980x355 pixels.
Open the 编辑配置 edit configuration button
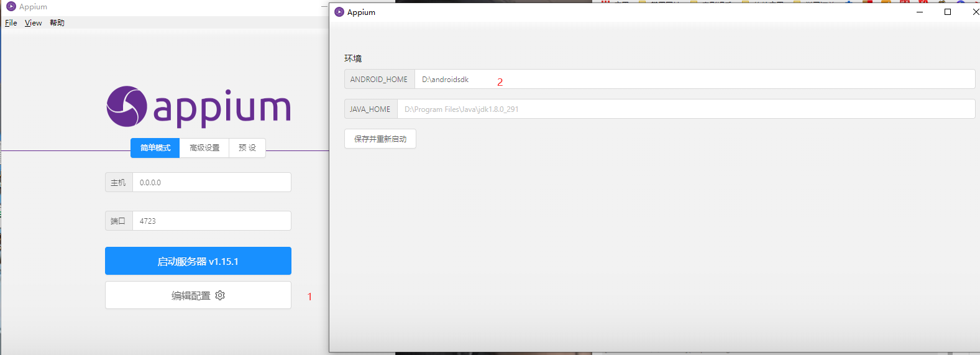(198, 295)
